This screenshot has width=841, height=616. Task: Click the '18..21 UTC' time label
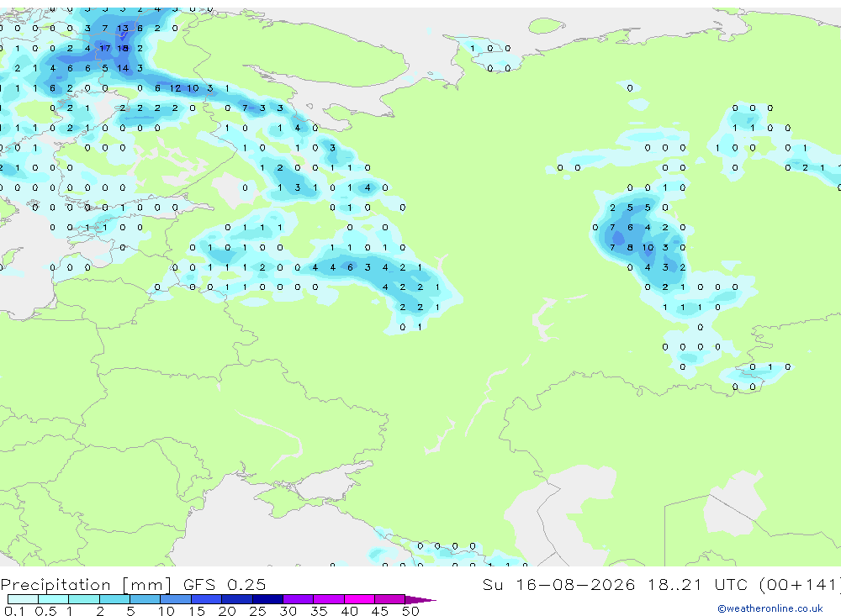[700, 584]
